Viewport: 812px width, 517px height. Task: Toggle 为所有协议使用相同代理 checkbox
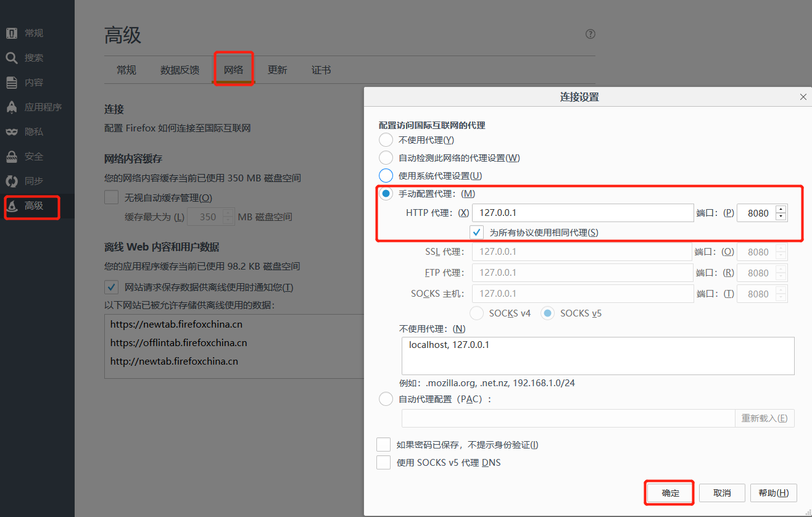477,233
